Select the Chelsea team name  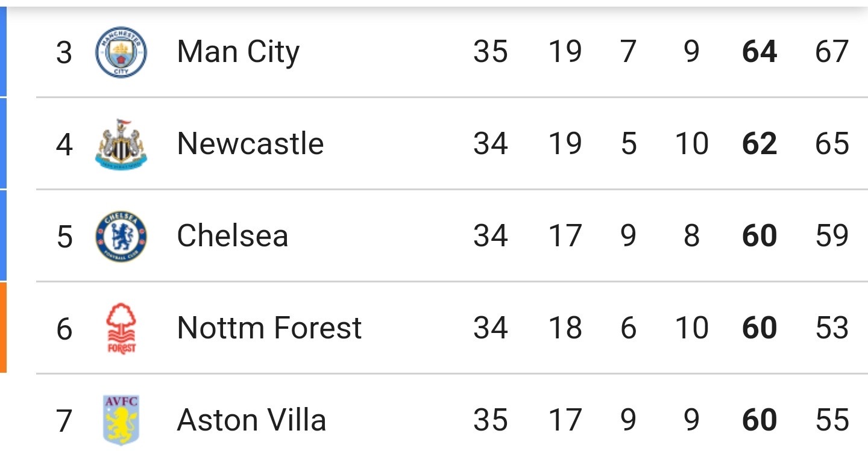click(x=233, y=236)
